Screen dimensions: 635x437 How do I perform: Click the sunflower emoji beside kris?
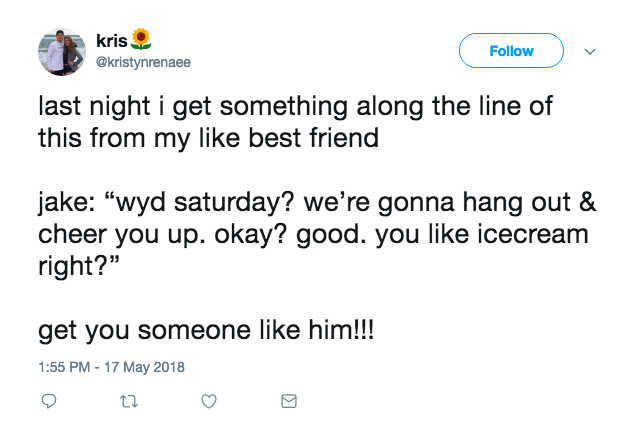142,41
